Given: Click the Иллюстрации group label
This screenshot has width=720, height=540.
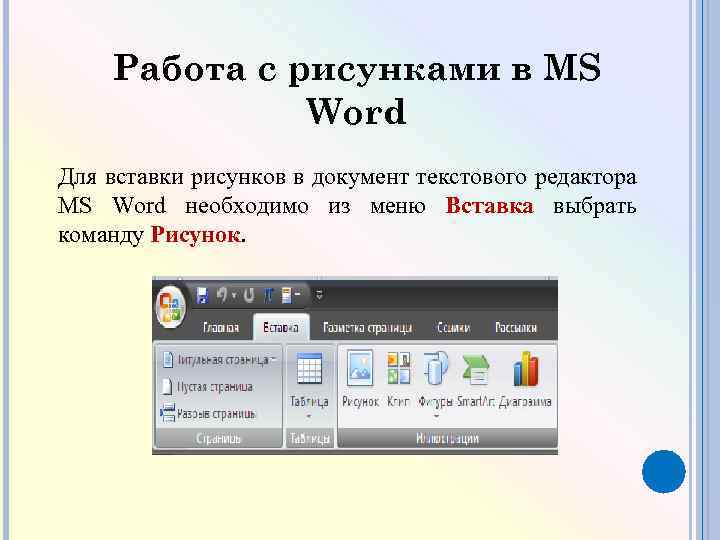Looking at the screenshot, I should (448, 439).
